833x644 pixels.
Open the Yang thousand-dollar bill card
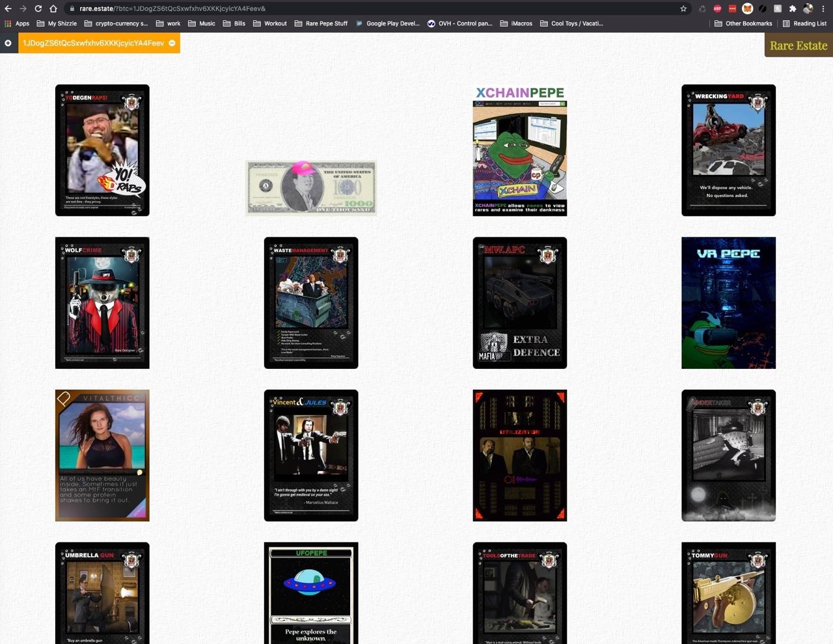[x=311, y=187]
